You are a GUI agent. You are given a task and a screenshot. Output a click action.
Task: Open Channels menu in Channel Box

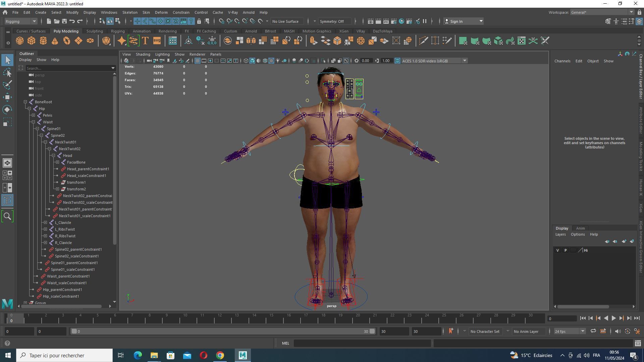tap(562, 61)
